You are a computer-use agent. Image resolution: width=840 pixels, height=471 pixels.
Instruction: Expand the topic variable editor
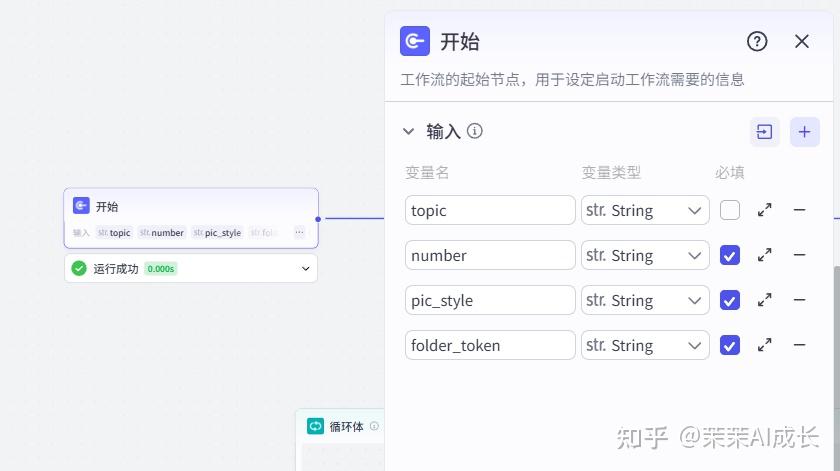tap(764, 210)
